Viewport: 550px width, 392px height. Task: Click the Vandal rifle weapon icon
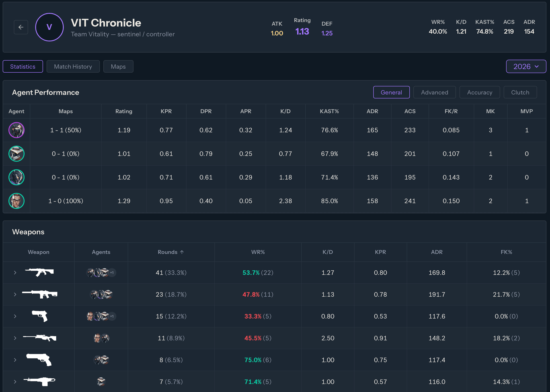pyautogui.click(x=39, y=273)
